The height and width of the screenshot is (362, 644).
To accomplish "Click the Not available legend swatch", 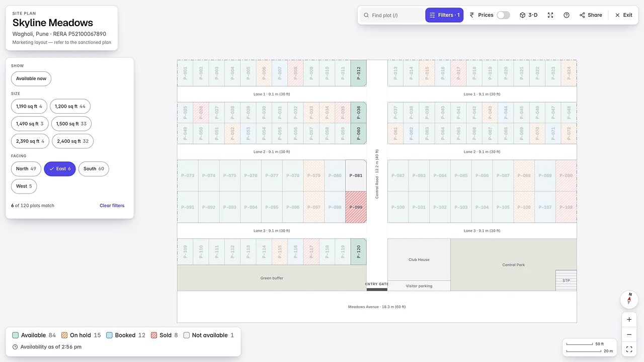I will 187,335.
